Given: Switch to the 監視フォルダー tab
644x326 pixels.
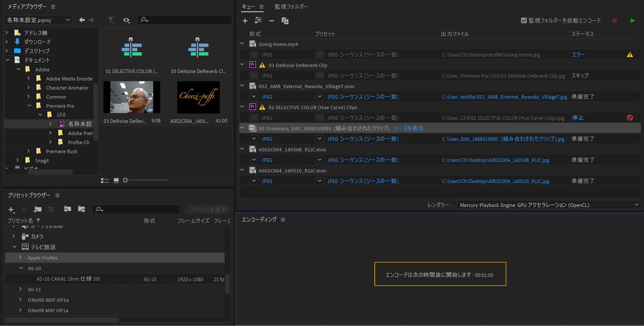Looking at the screenshot, I should coord(291,7).
